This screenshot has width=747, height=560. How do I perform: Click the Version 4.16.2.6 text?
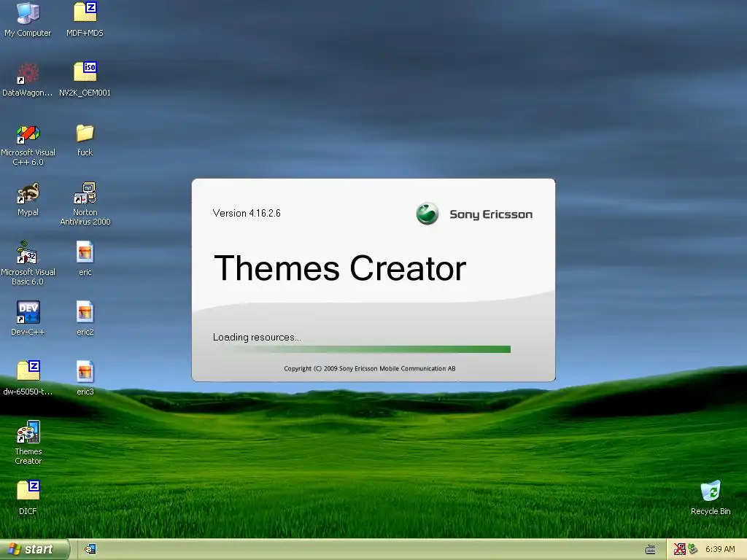click(247, 213)
